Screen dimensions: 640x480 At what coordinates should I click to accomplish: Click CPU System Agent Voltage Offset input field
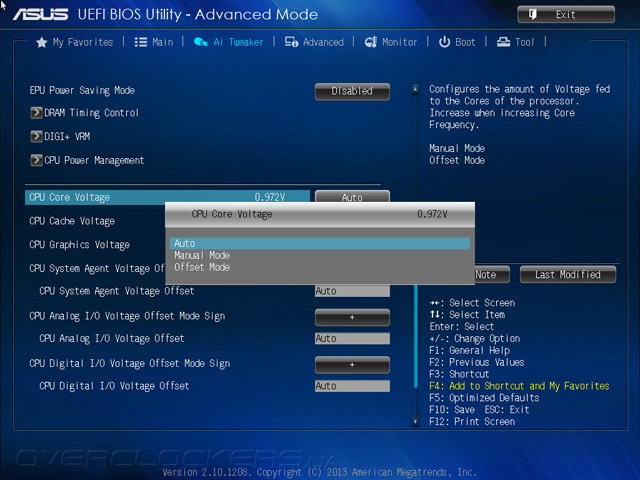pyautogui.click(x=352, y=291)
